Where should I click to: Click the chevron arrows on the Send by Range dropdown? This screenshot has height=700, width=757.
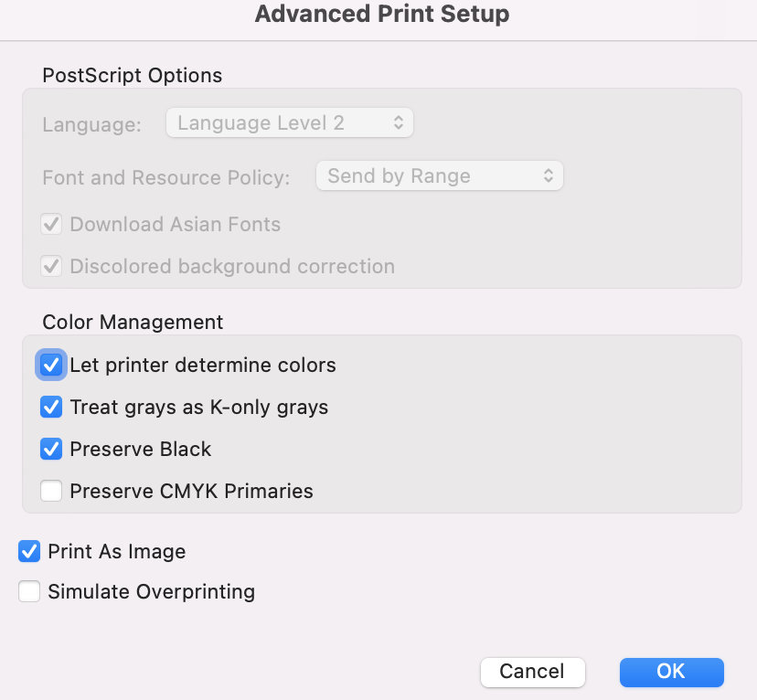(549, 176)
